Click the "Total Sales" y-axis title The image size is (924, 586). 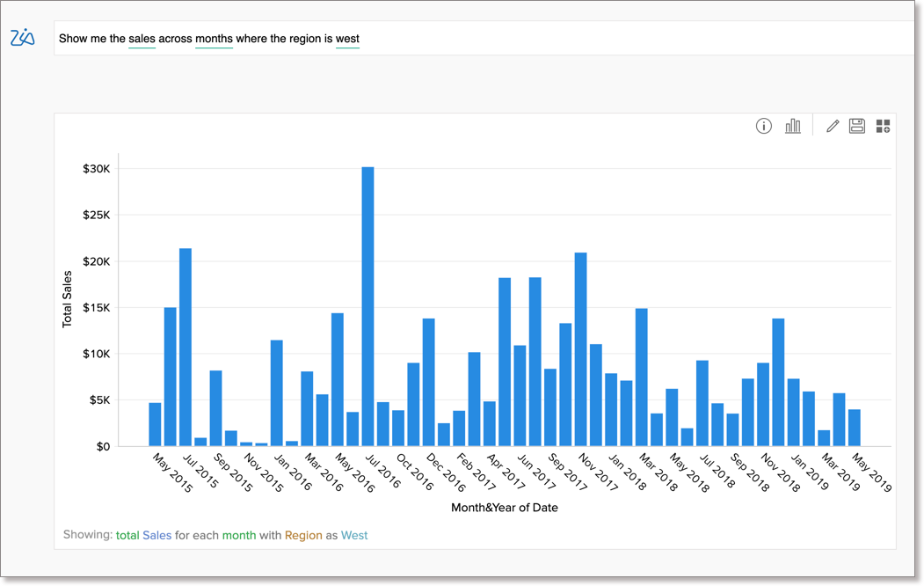[x=68, y=299]
